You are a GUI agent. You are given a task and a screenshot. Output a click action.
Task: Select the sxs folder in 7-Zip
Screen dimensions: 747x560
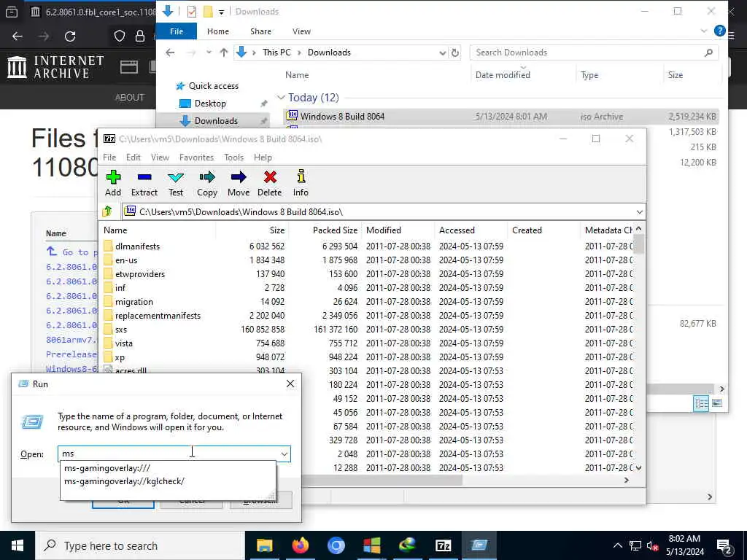(121, 330)
